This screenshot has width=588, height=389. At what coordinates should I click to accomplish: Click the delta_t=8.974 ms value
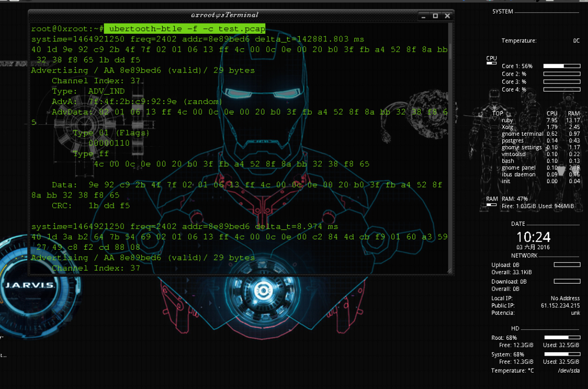[296, 226]
